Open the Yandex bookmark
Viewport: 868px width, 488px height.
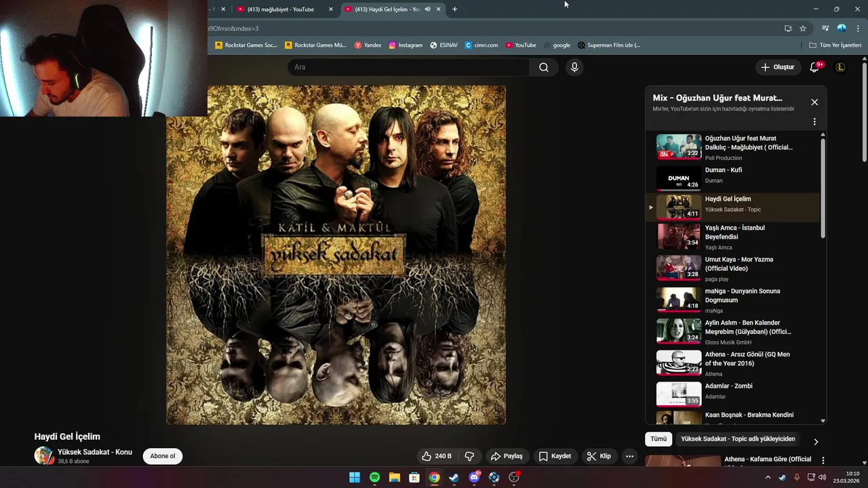(368, 45)
